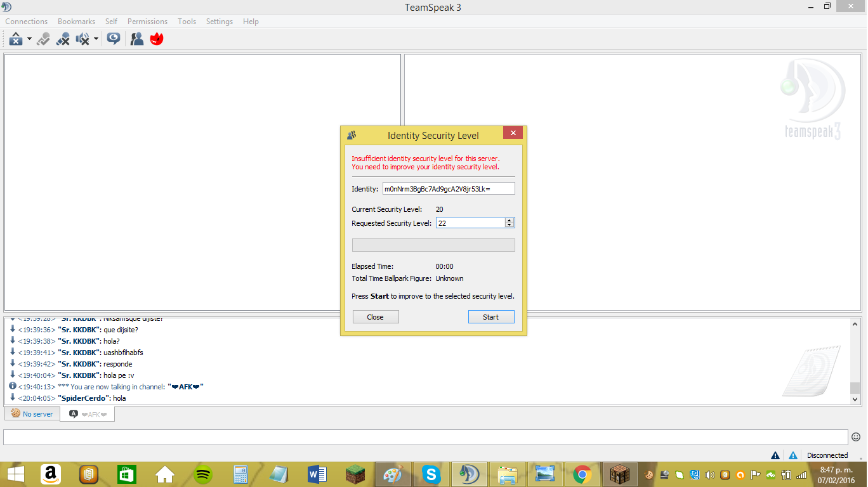This screenshot has width=868, height=487.
Task: Mute the microphone from the toolbar
Action: (x=63, y=39)
